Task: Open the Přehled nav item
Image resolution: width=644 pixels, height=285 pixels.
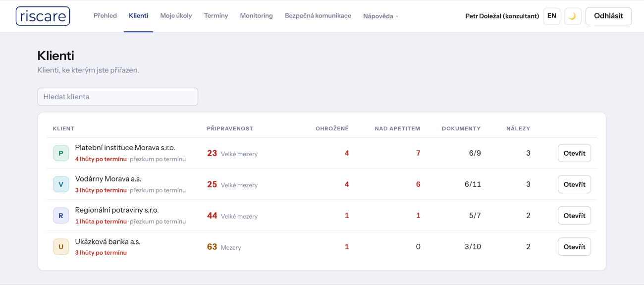Action: coord(105,16)
